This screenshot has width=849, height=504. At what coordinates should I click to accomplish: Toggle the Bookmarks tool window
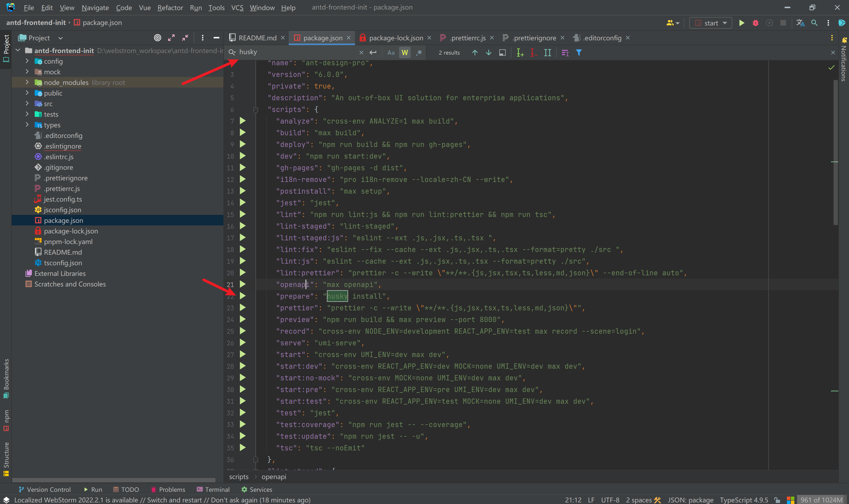coord(6,379)
